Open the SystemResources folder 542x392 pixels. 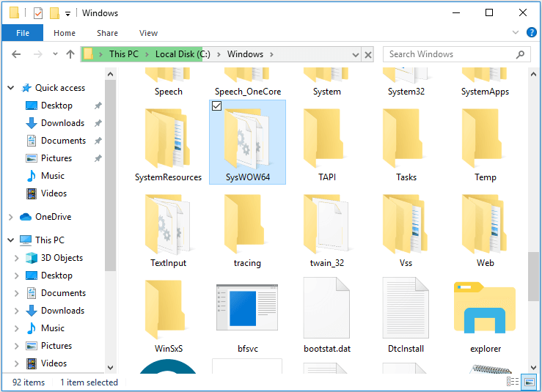pos(168,145)
